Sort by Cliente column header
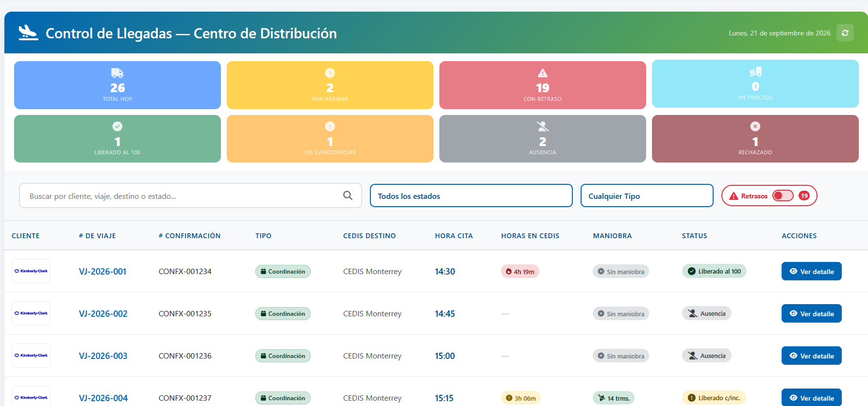The height and width of the screenshot is (406, 868). pyautogui.click(x=26, y=236)
